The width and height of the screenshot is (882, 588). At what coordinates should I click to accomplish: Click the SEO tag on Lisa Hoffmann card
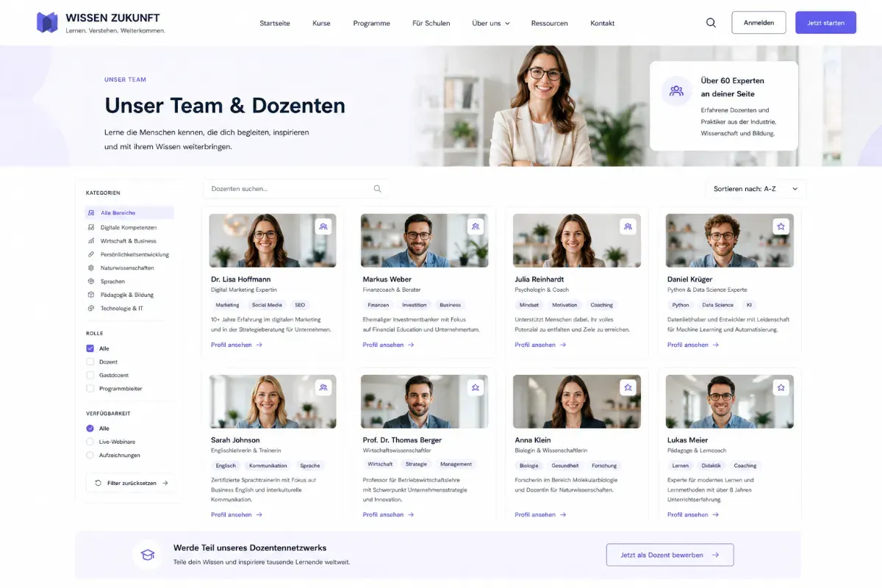click(x=300, y=305)
